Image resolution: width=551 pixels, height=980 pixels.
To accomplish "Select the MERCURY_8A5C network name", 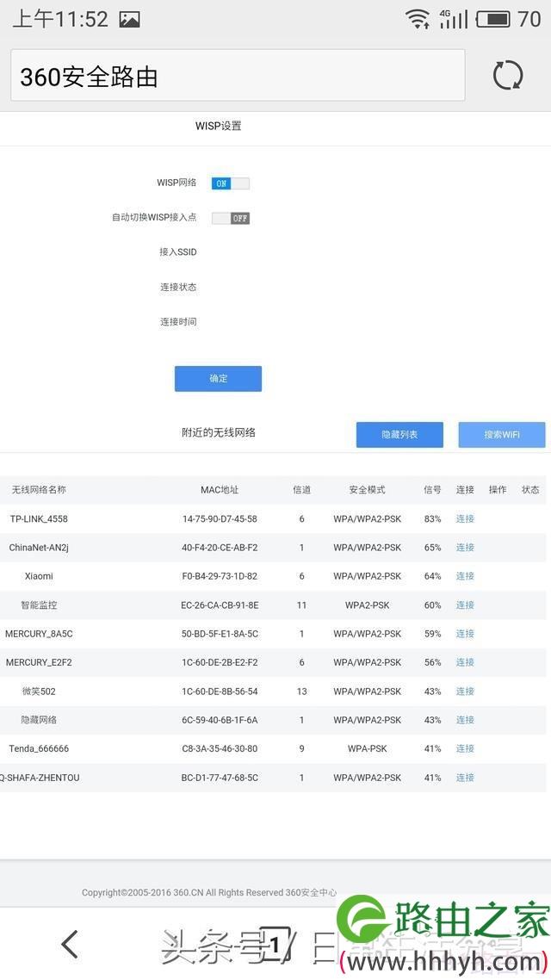I will coord(39,634).
